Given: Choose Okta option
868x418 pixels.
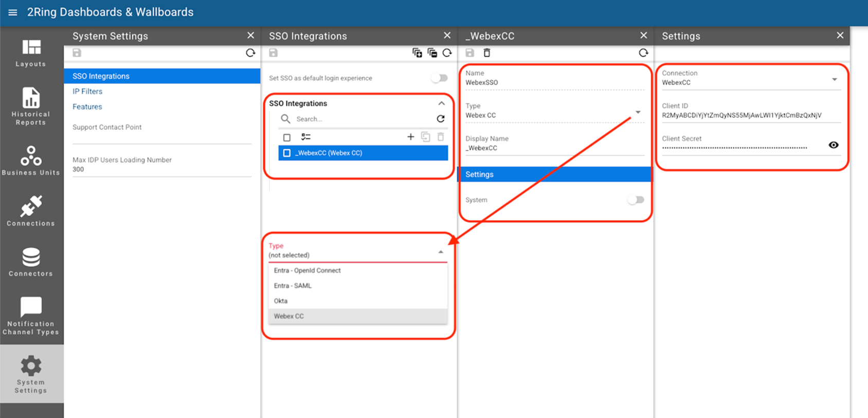Looking at the screenshot, I should tap(357, 301).
